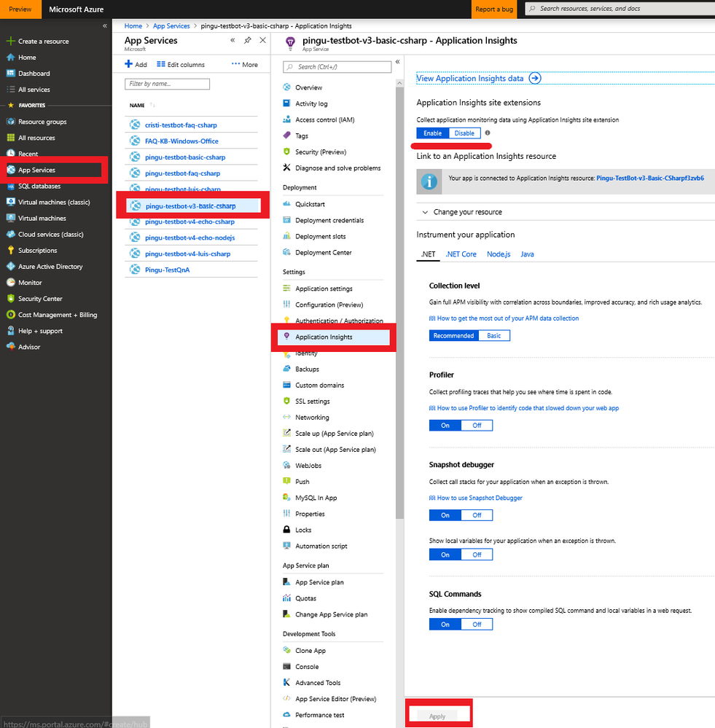Image resolution: width=715 pixels, height=728 pixels.
Task: Select Basic collection level
Action: click(494, 336)
